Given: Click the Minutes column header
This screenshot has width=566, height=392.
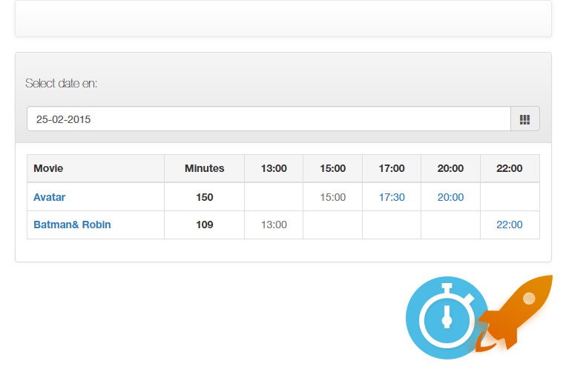Looking at the screenshot, I should 204,168.
